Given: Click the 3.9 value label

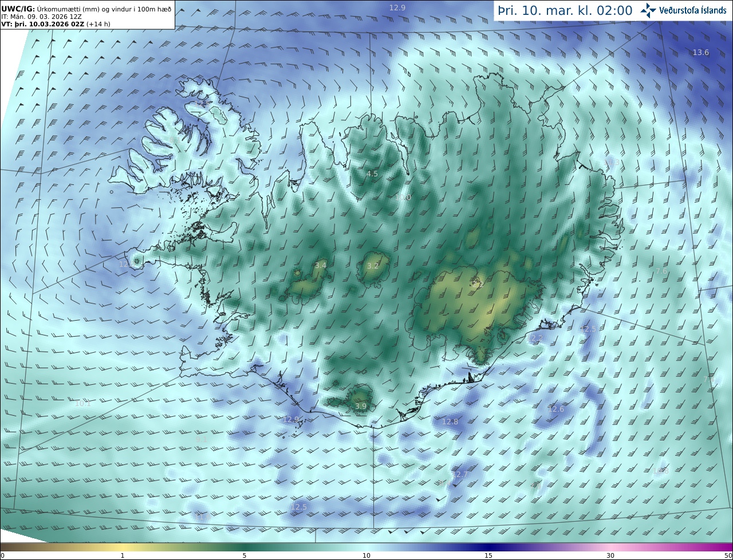Looking at the screenshot, I should pos(361,406).
